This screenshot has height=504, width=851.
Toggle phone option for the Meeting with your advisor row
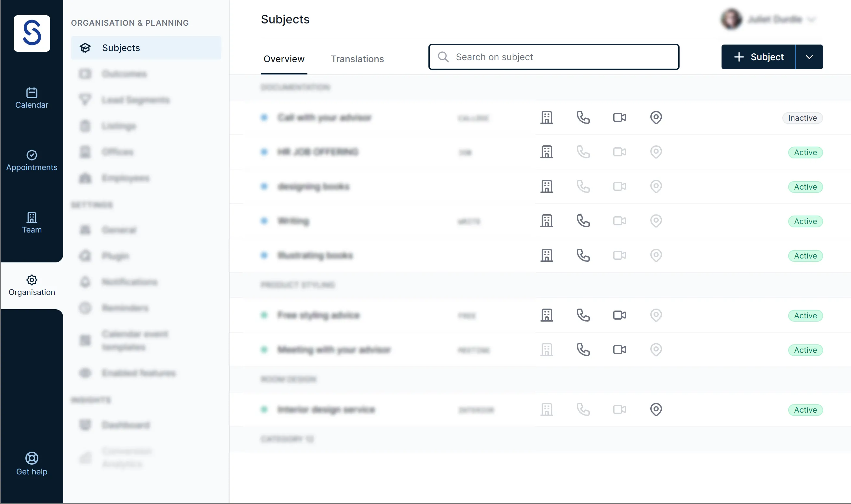tap(583, 350)
